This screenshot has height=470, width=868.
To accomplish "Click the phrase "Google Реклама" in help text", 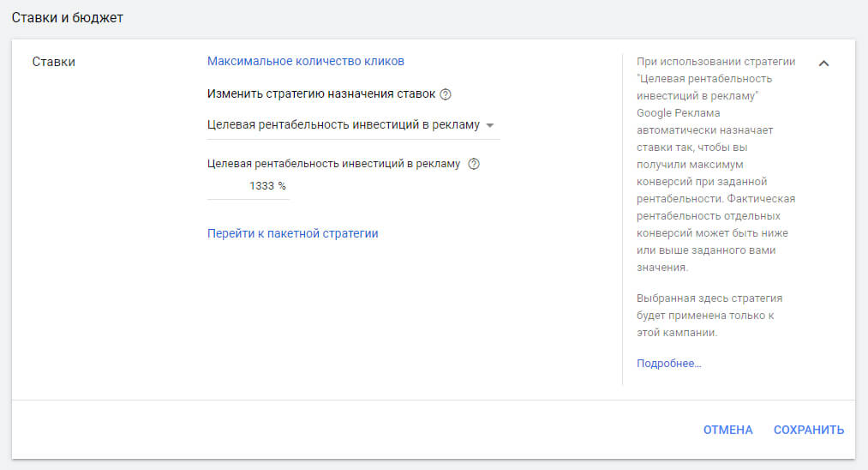I will [678, 113].
